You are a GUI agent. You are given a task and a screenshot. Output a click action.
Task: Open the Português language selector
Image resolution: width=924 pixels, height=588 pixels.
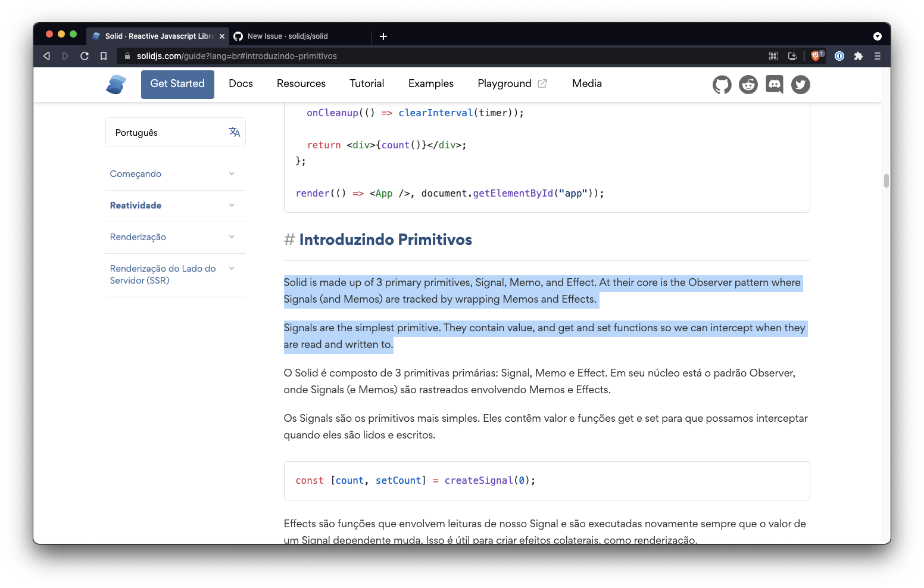(x=167, y=132)
